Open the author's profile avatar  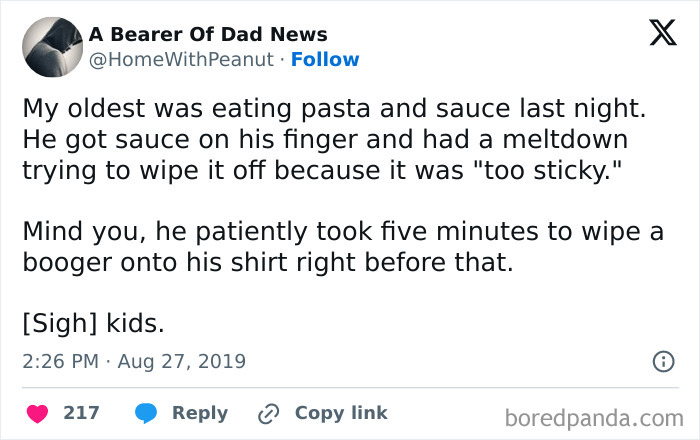point(50,46)
